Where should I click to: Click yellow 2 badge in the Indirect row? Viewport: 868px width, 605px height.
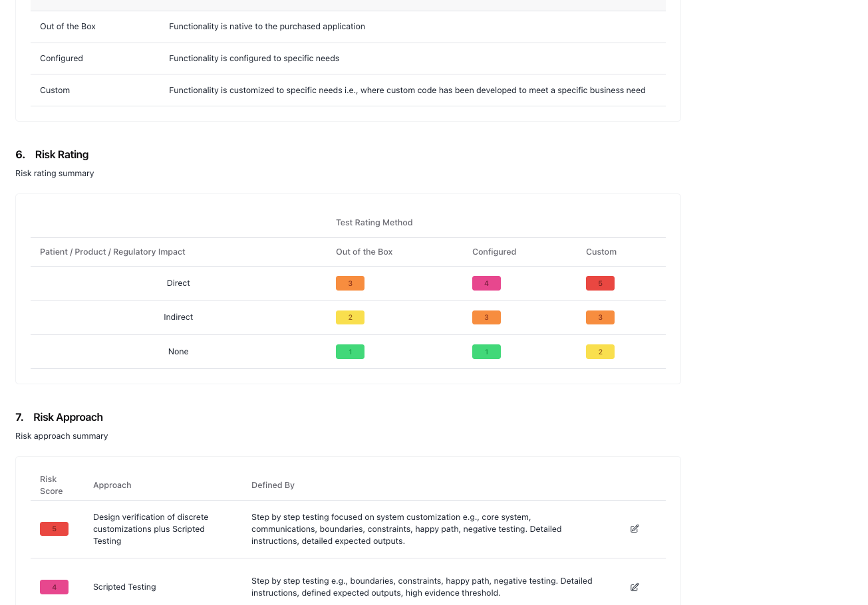(350, 317)
